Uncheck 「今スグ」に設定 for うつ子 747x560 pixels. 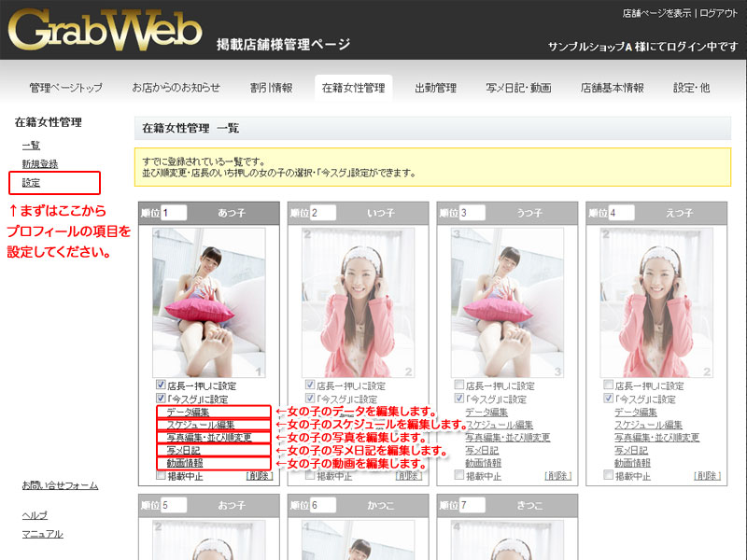click(x=459, y=398)
